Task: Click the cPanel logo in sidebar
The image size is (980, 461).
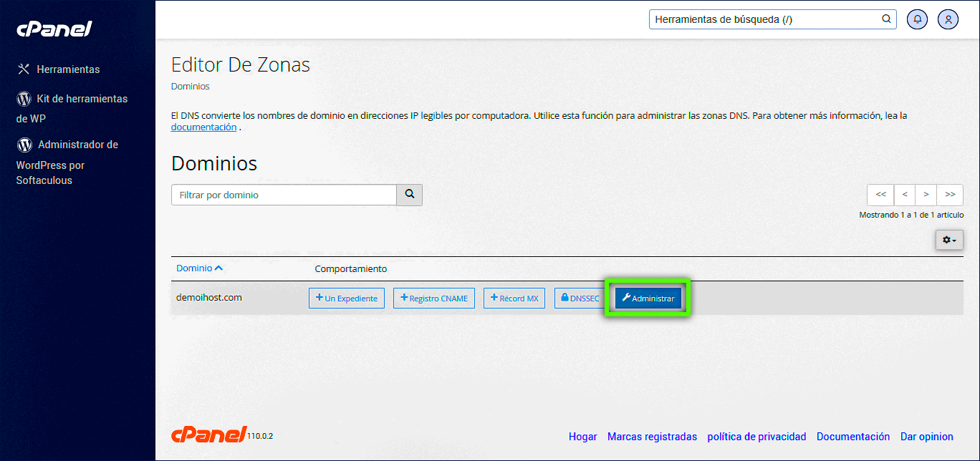Action: (54, 29)
